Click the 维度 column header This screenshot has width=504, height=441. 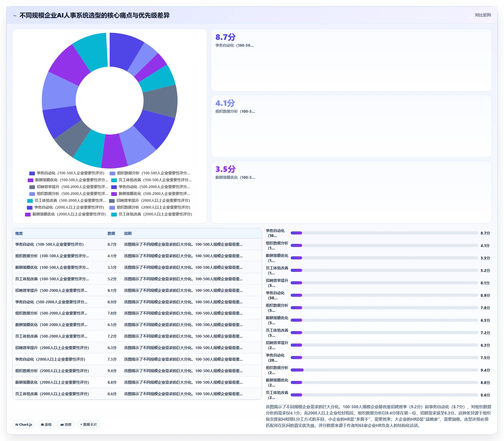pyautogui.click(x=19, y=234)
